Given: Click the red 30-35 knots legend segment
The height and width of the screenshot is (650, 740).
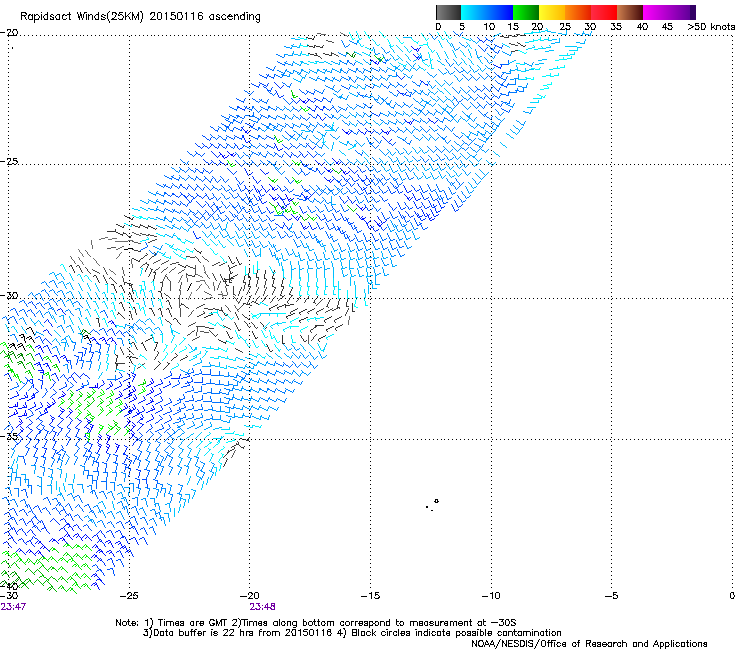Looking at the screenshot, I should (x=604, y=12).
